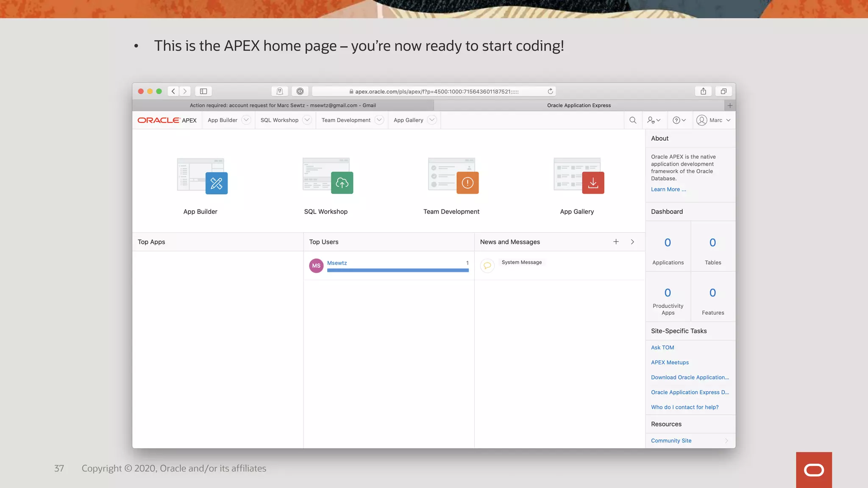This screenshot has width=868, height=488.
Task: Click the Resources heading
Action: pos(666,424)
